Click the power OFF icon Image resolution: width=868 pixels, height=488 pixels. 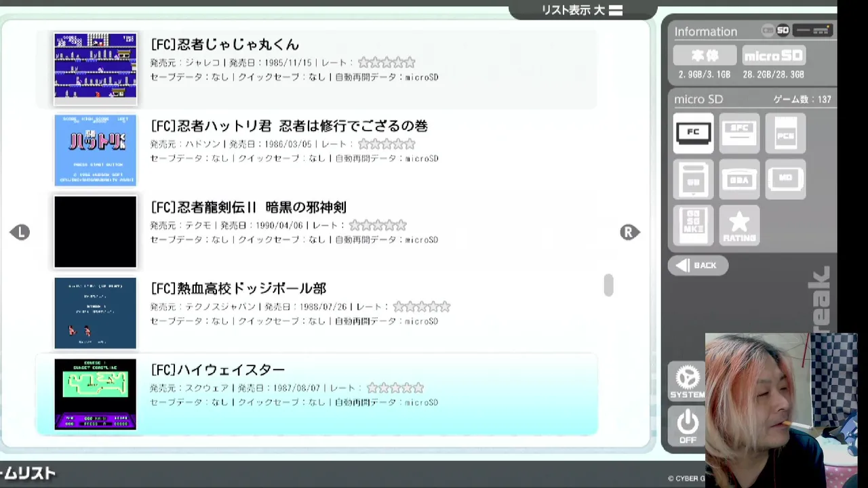tap(687, 426)
